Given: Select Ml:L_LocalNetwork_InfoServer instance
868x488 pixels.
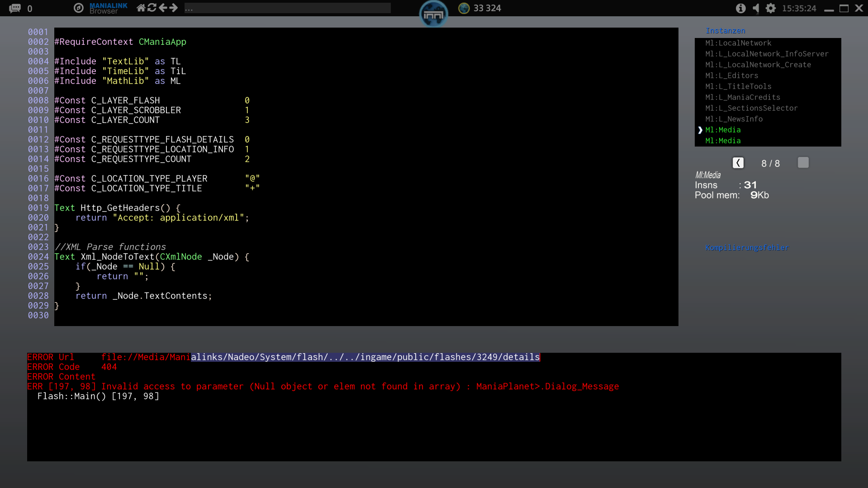Looking at the screenshot, I should pos(767,54).
